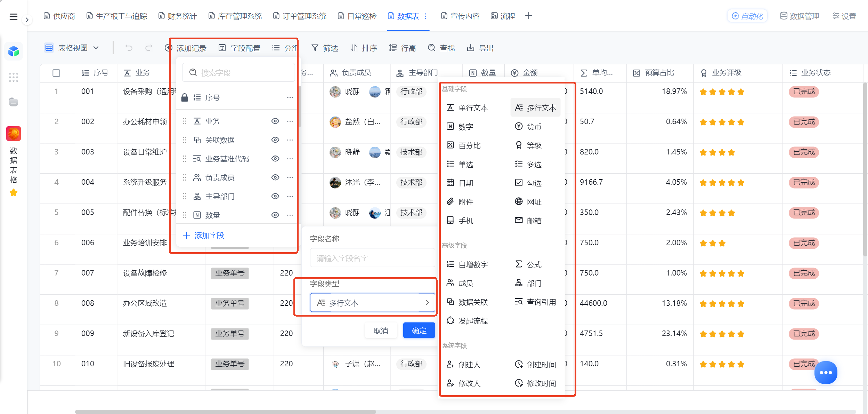
Task: Click the 确定 button
Action: [419, 331]
